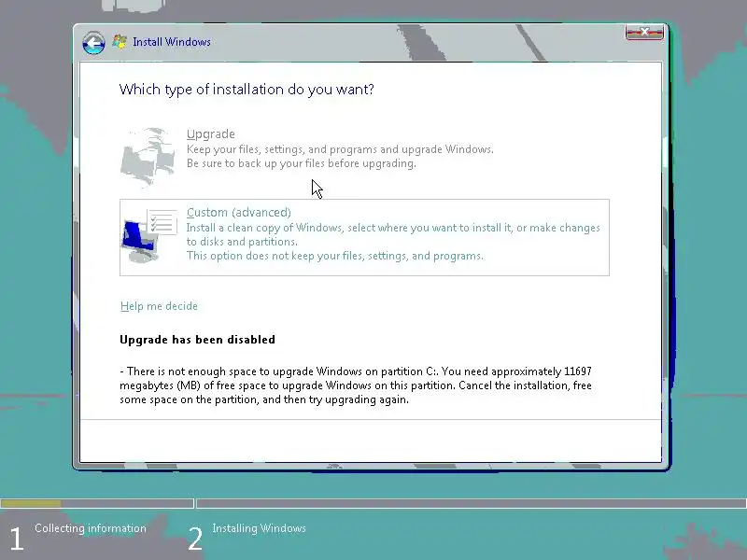This screenshot has height=560, width=747.
Task: Click the 'Upgrade has been disabled' heading
Action: [x=197, y=340]
